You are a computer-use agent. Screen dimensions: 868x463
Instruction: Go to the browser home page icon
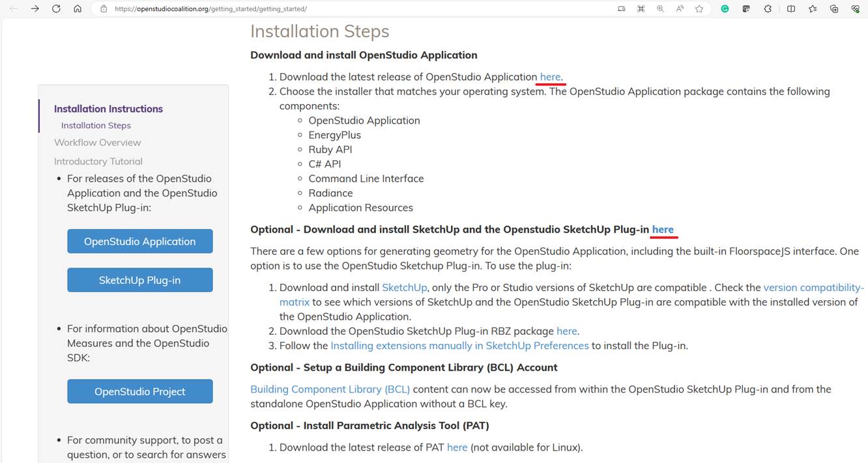pyautogui.click(x=78, y=9)
